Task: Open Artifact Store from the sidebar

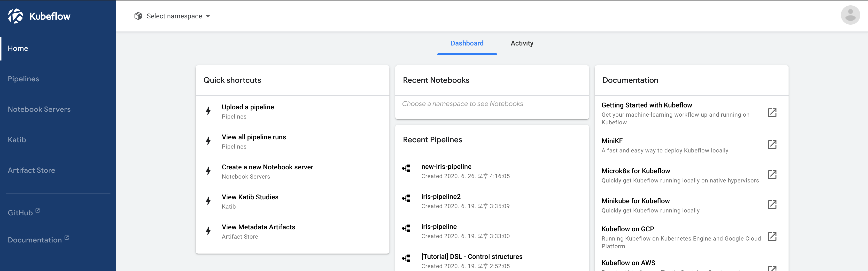Action: 58,170
